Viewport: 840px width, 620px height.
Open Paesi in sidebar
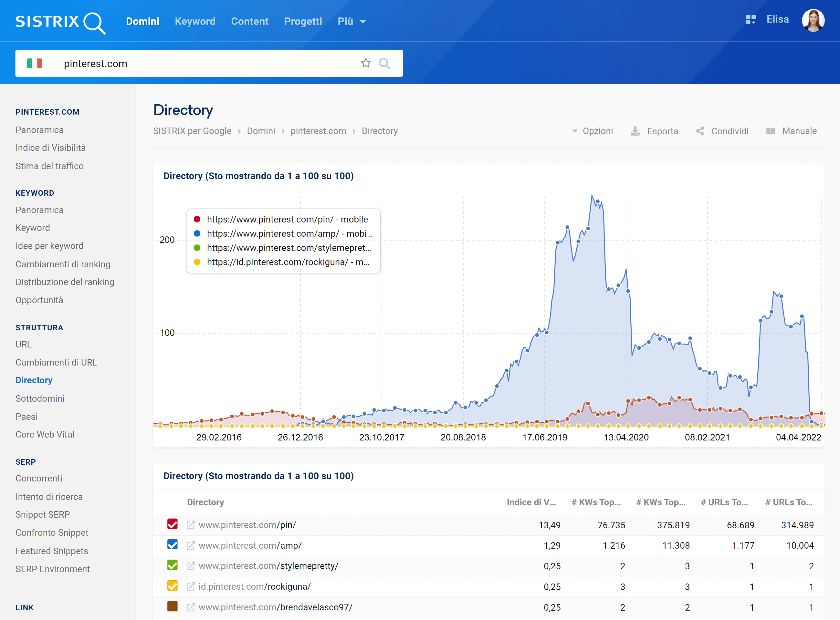coord(27,417)
